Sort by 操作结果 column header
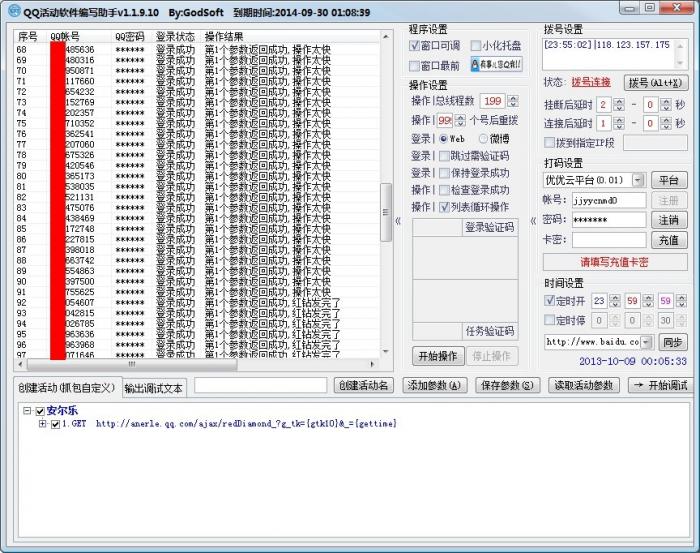 click(x=224, y=37)
